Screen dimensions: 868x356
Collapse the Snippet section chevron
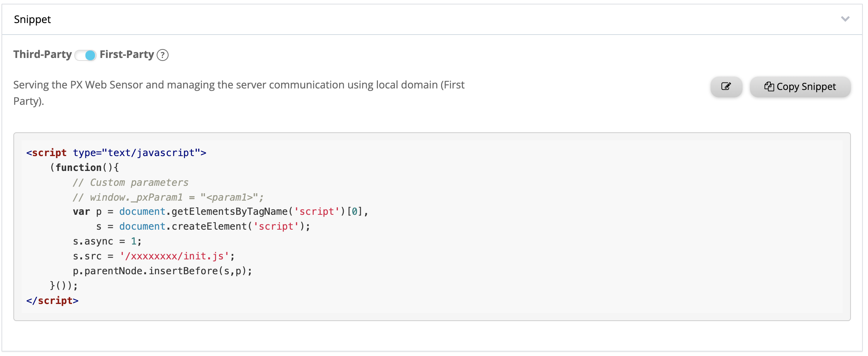[x=845, y=19]
